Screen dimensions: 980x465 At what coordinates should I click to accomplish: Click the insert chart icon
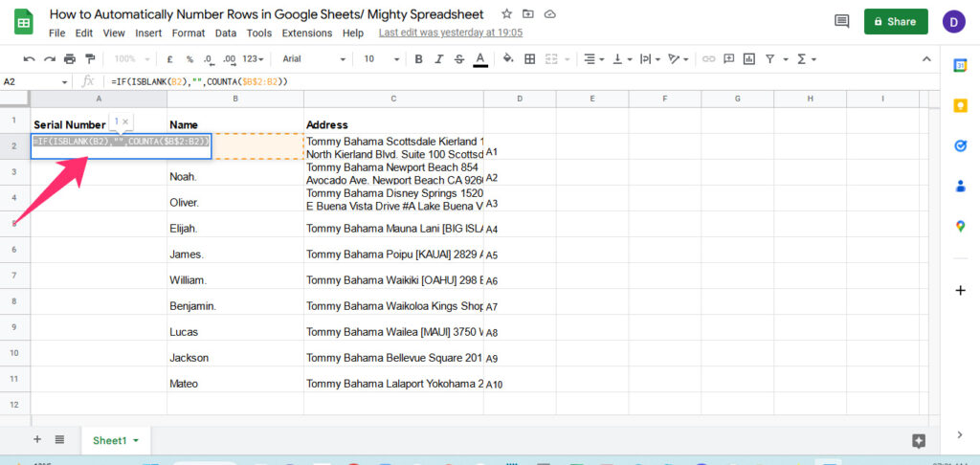(749, 58)
